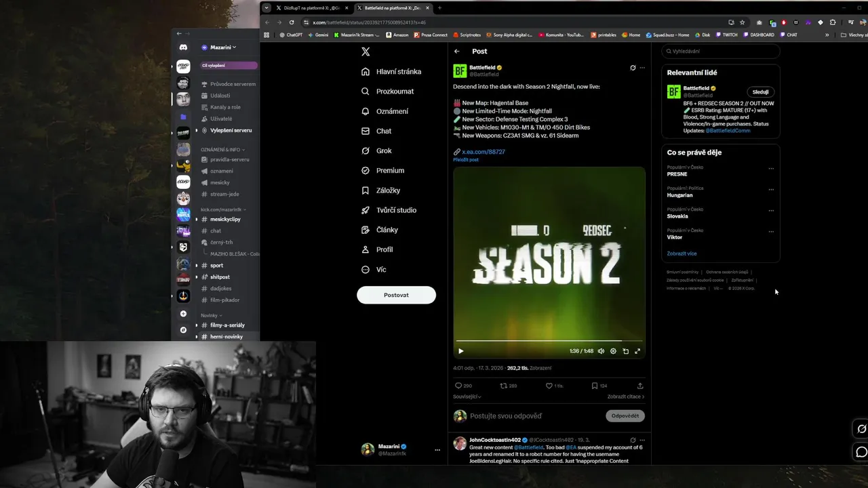
Task: Go back using the Post arrow
Action: (457, 51)
